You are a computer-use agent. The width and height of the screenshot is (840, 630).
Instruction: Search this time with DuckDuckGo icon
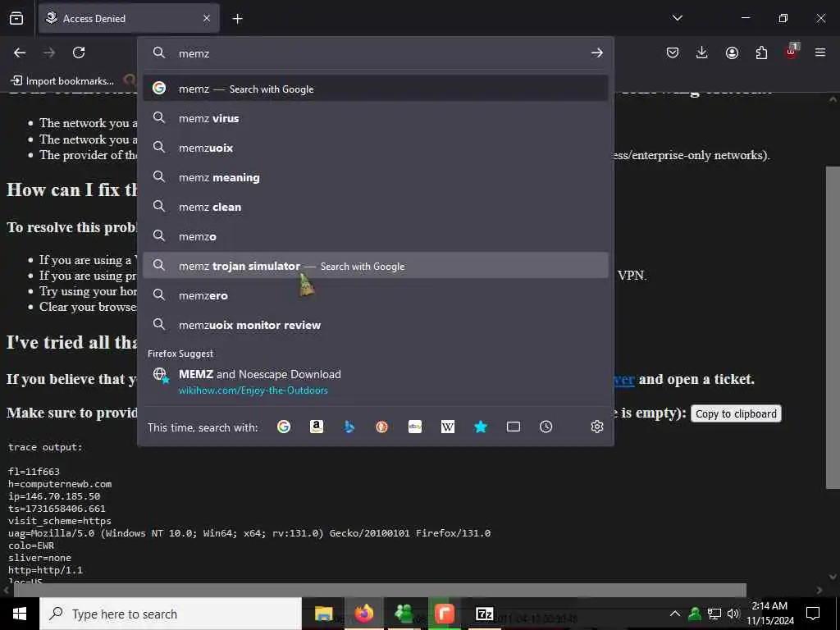pos(382,427)
